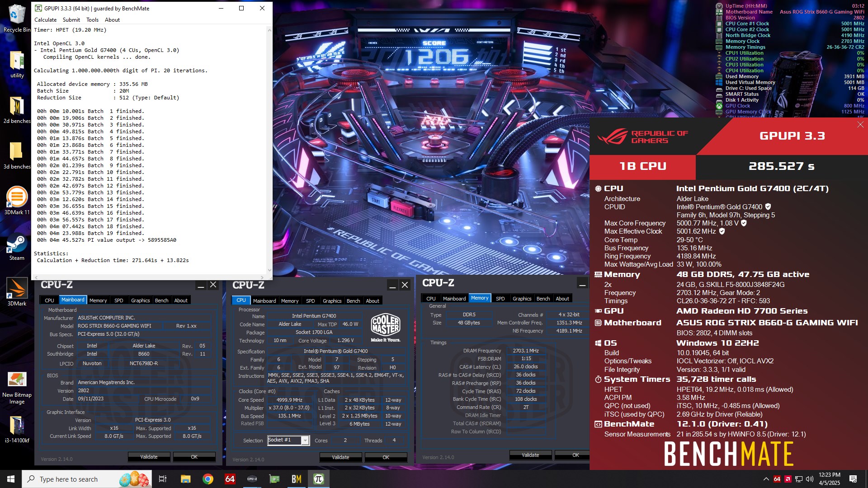This screenshot has width=868, height=488.
Task: Open the network icon in the tray
Action: (x=799, y=479)
